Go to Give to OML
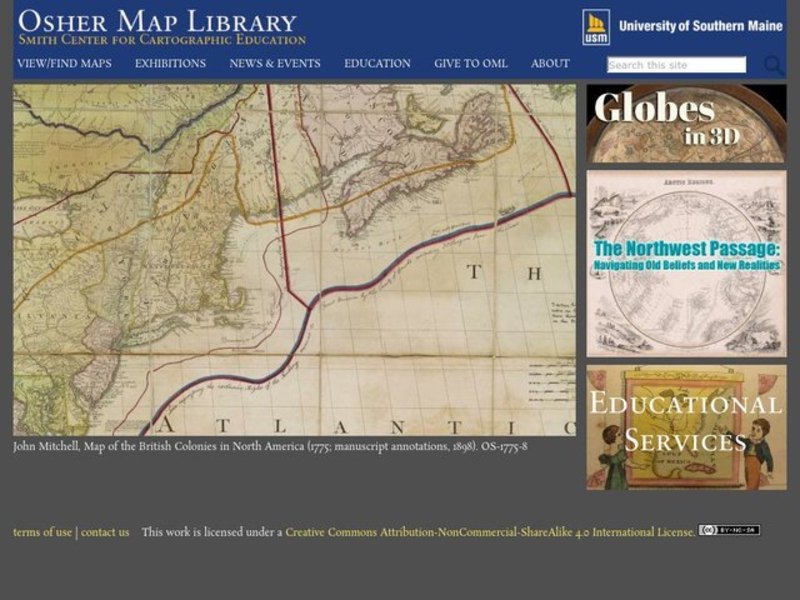 coord(470,64)
